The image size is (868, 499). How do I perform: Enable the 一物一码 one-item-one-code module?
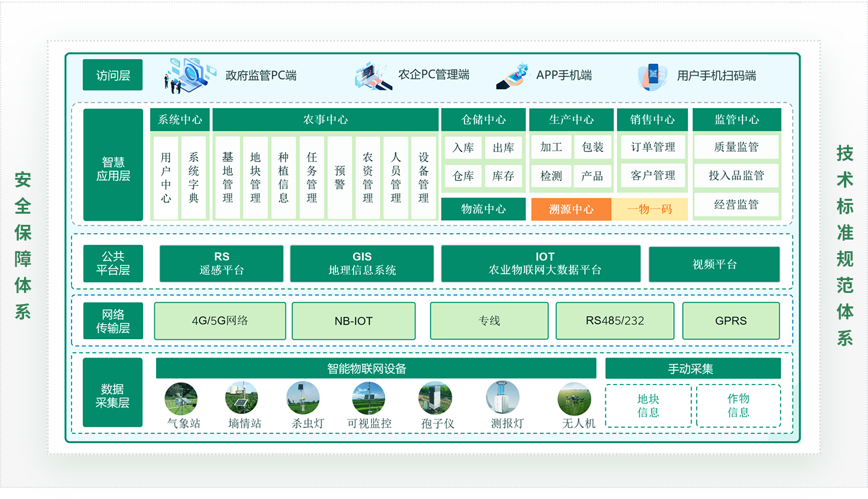click(651, 209)
